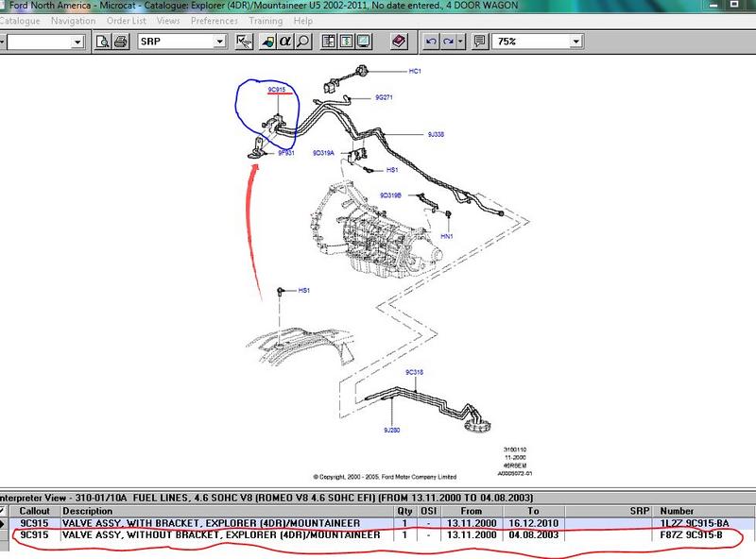Click the alpha symbol search icon
The width and height of the screenshot is (756, 559).
[x=285, y=42]
